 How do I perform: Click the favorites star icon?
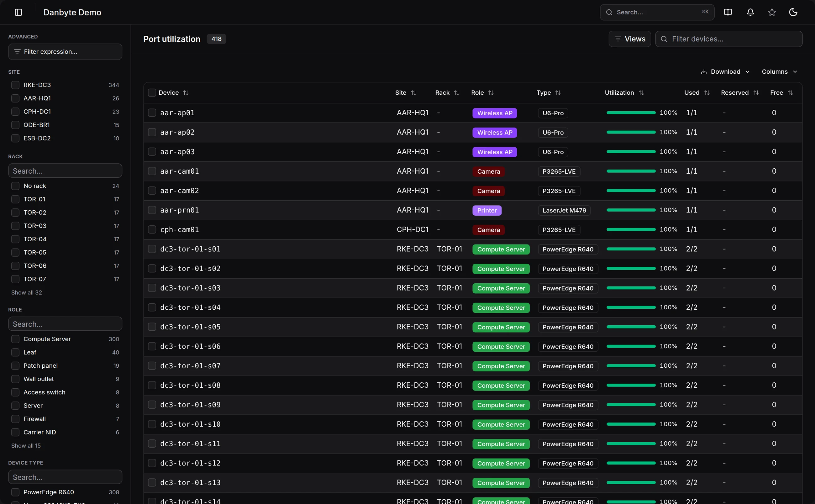point(772,12)
